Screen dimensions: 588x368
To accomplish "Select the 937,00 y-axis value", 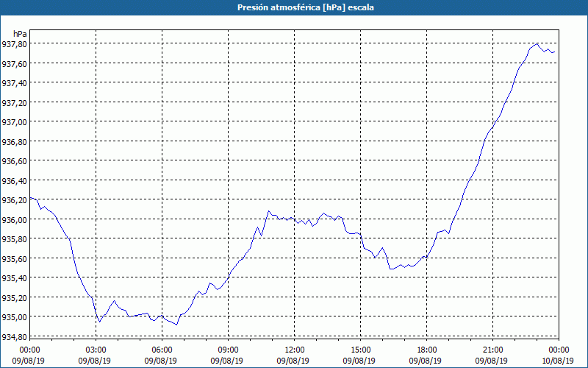I will (15, 122).
